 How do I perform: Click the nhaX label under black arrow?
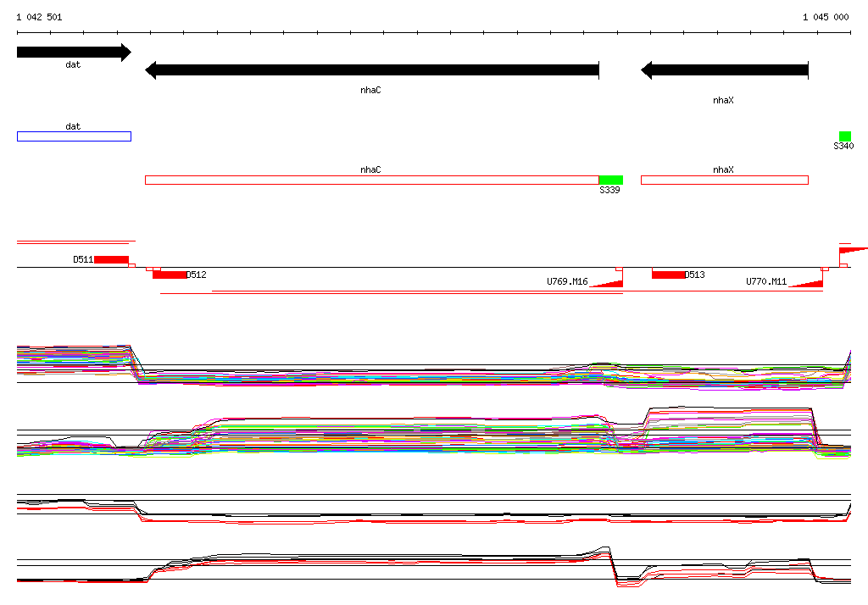coord(723,100)
